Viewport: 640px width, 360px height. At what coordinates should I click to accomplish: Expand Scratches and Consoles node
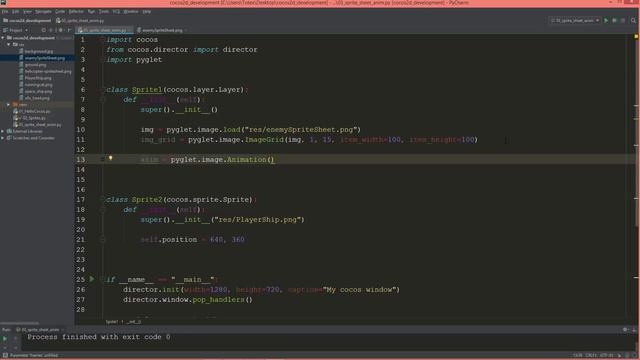[x=3, y=138]
